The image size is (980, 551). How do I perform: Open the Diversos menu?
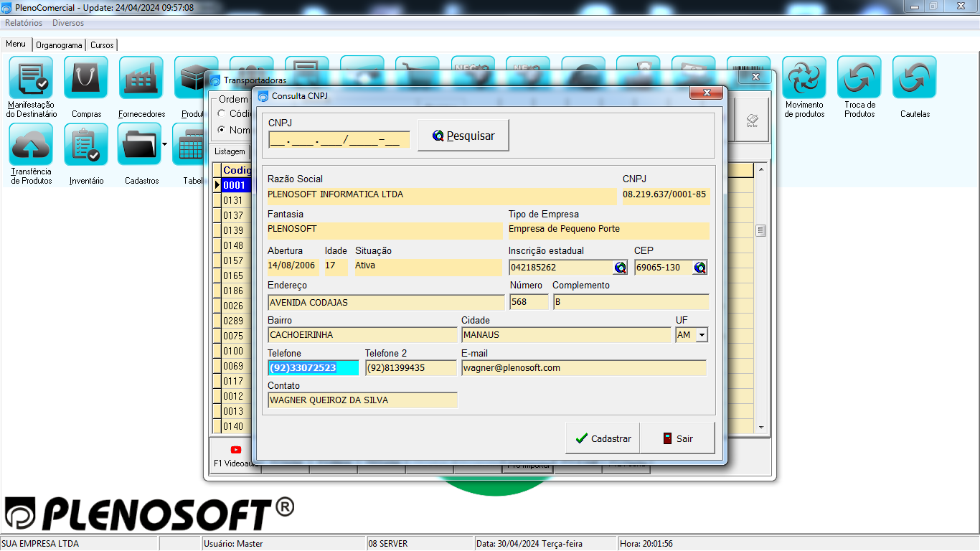(x=68, y=23)
